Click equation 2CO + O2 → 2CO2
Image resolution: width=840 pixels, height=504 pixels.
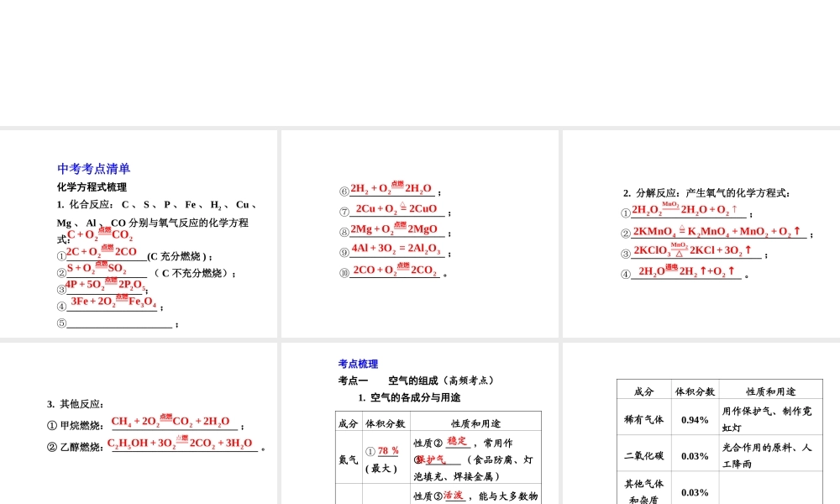[395, 270]
